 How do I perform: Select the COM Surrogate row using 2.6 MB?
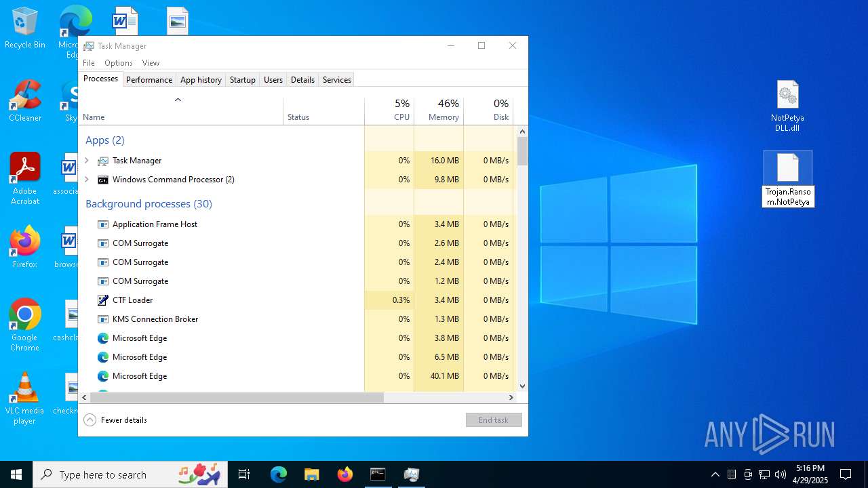(296, 243)
